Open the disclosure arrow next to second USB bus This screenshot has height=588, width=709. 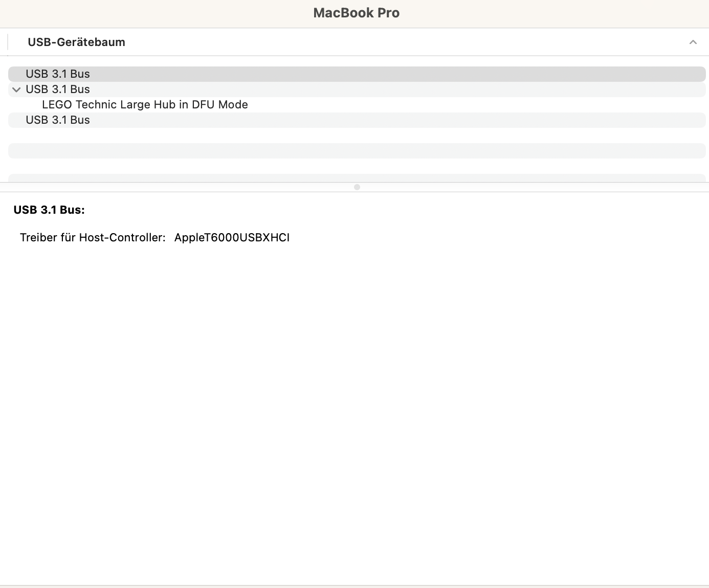coord(16,89)
